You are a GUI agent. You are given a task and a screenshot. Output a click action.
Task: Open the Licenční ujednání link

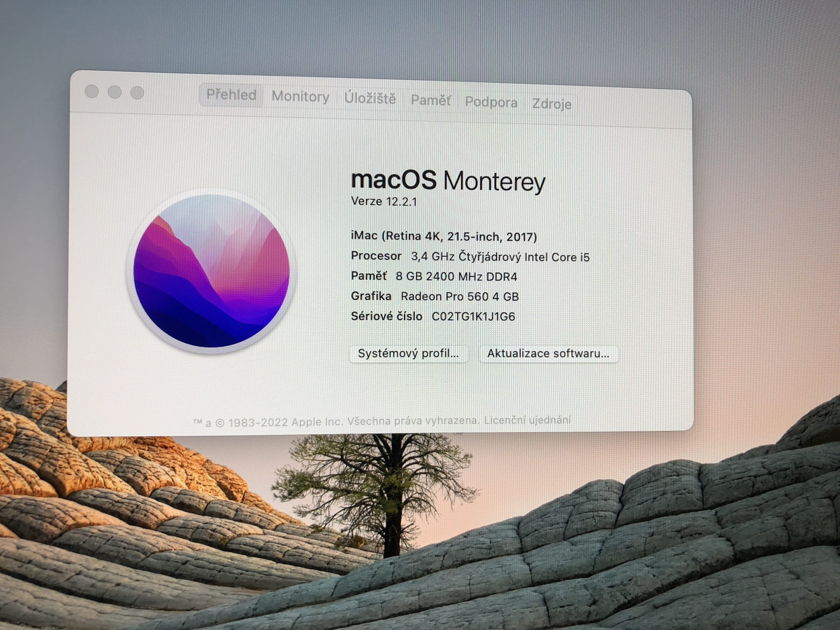527,420
